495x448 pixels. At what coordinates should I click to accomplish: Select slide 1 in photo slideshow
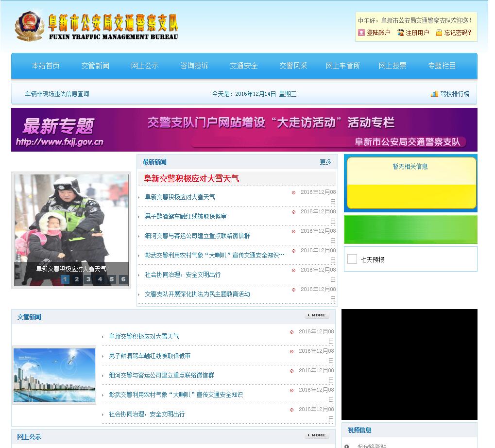coord(65,279)
